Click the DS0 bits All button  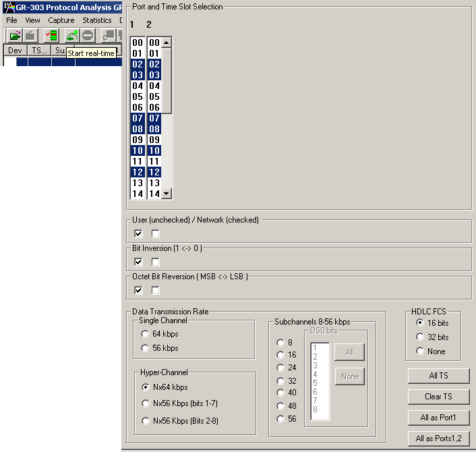point(350,352)
